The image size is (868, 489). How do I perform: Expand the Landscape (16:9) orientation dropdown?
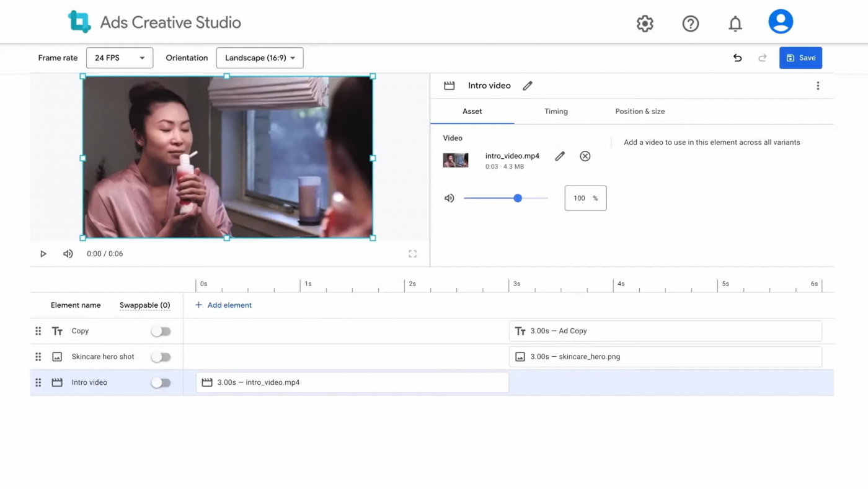(x=259, y=58)
